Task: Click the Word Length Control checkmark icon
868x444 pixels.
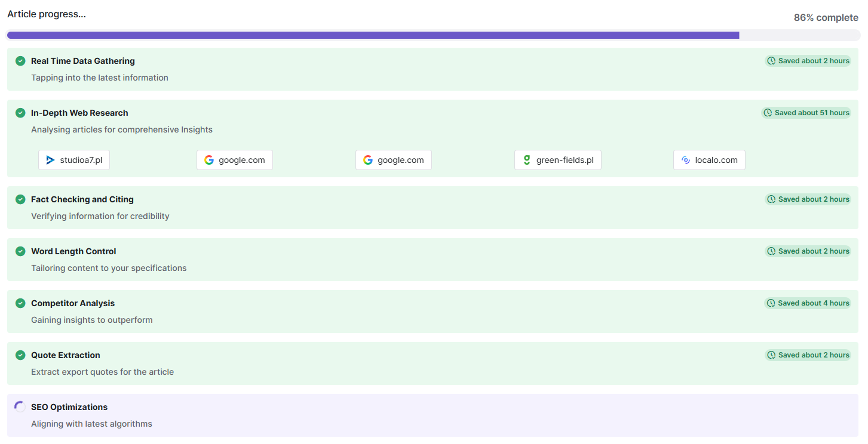Action: [20, 251]
